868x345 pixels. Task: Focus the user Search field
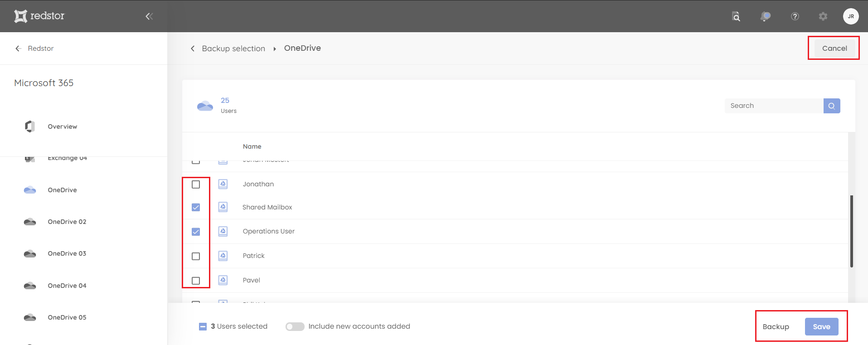click(x=774, y=106)
